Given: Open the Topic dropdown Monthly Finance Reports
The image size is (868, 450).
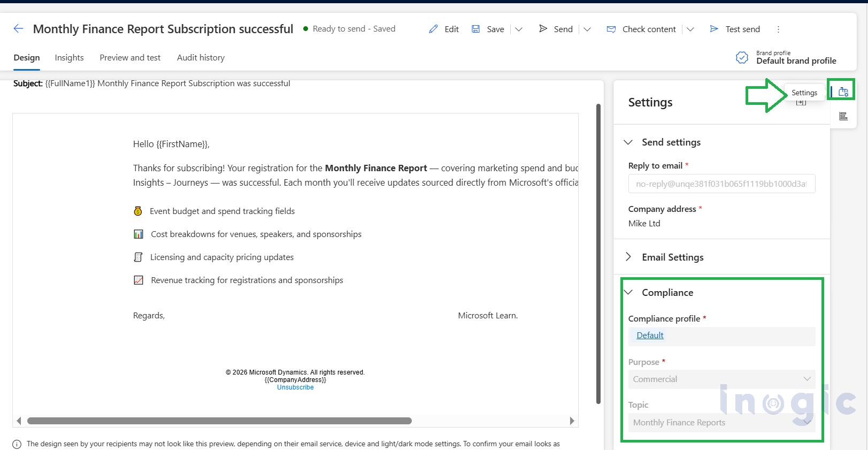Looking at the screenshot, I should pos(721,423).
